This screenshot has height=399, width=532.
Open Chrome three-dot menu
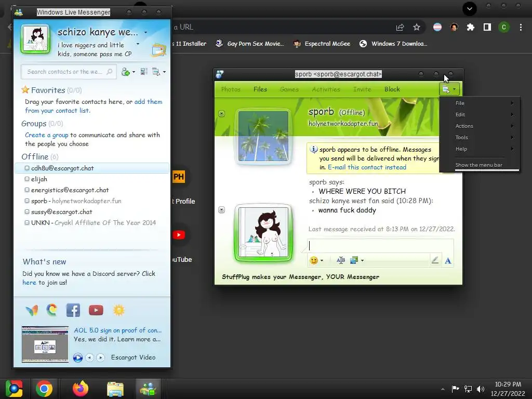[x=521, y=27]
